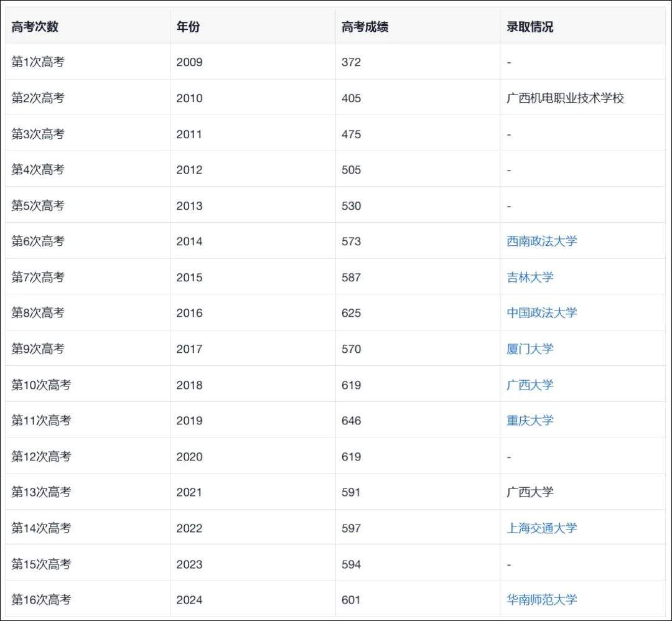Select the 第5次高考 cell
The width and height of the screenshot is (672, 621).
pos(88,205)
